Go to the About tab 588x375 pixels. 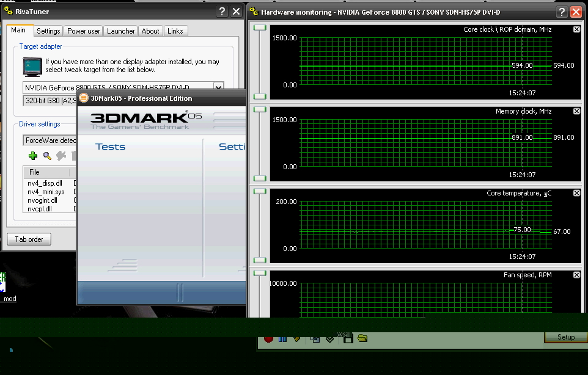coord(150,31)
